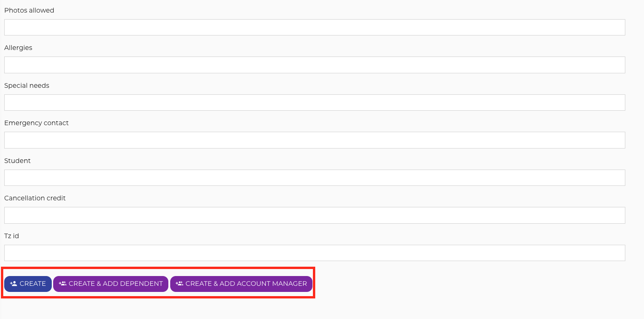Focus the Allergies text field
Screen dimensions: 644x319
click(x=315, y=65)
